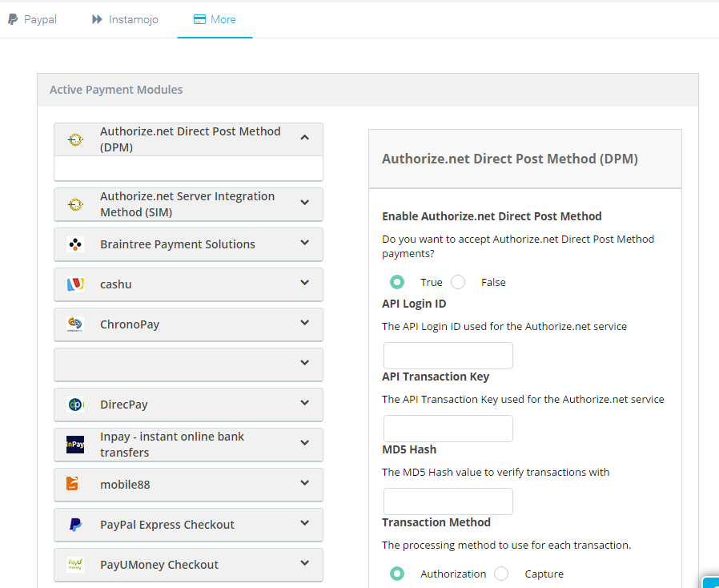Switch to the Instamojo tab
This screenshot has width=719, height=588.
(x=125, y=19)
